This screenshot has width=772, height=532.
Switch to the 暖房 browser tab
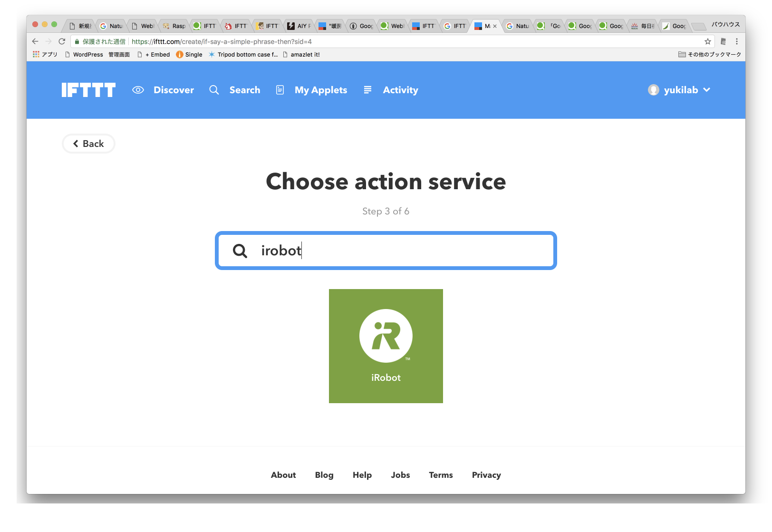(x=330, y=26)
